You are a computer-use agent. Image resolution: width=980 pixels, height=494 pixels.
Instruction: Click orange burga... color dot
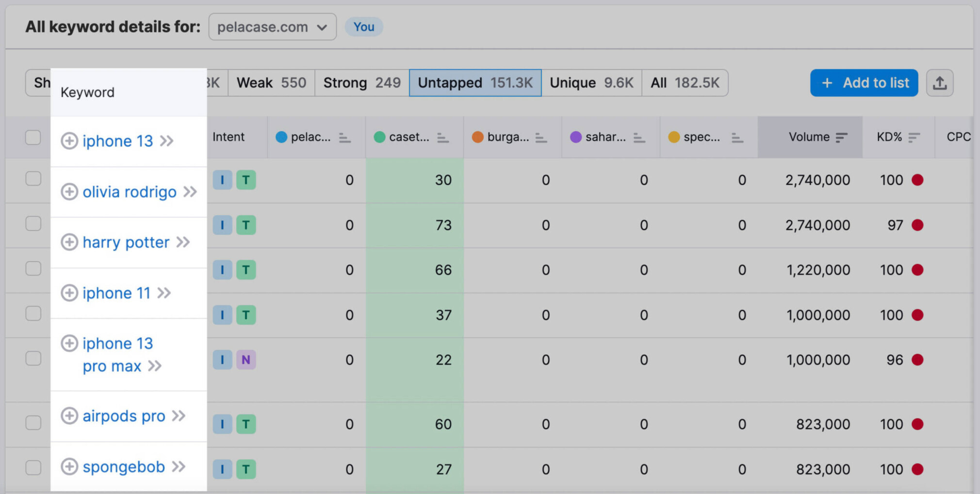(477, 137)
